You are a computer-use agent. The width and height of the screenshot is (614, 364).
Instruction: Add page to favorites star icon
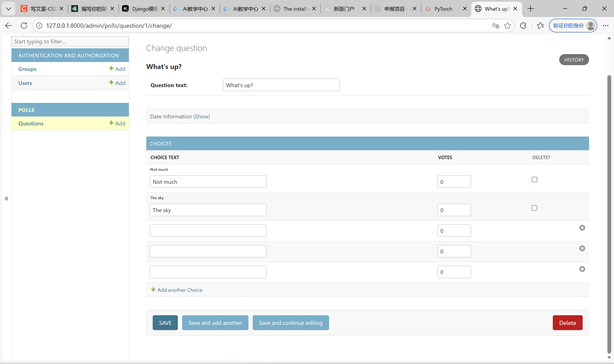(x=507, y=26)
